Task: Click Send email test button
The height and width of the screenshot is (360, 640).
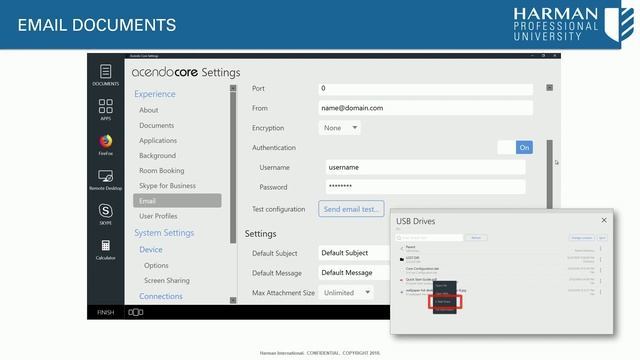Action: pos(351,209)
